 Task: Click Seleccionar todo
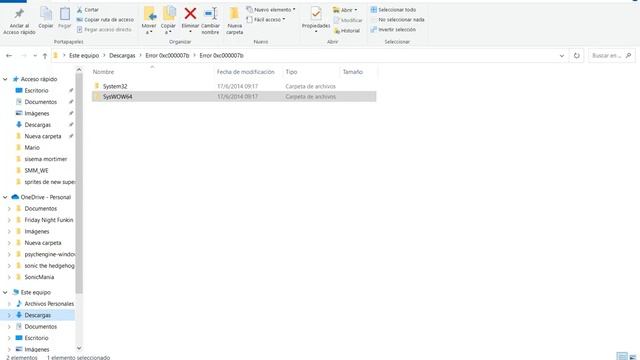tap(393, 9)
